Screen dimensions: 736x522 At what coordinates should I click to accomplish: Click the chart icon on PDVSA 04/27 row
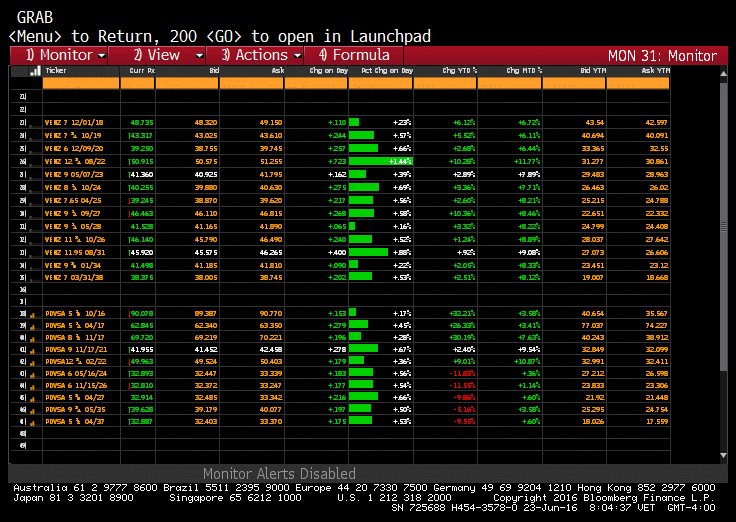32,399
